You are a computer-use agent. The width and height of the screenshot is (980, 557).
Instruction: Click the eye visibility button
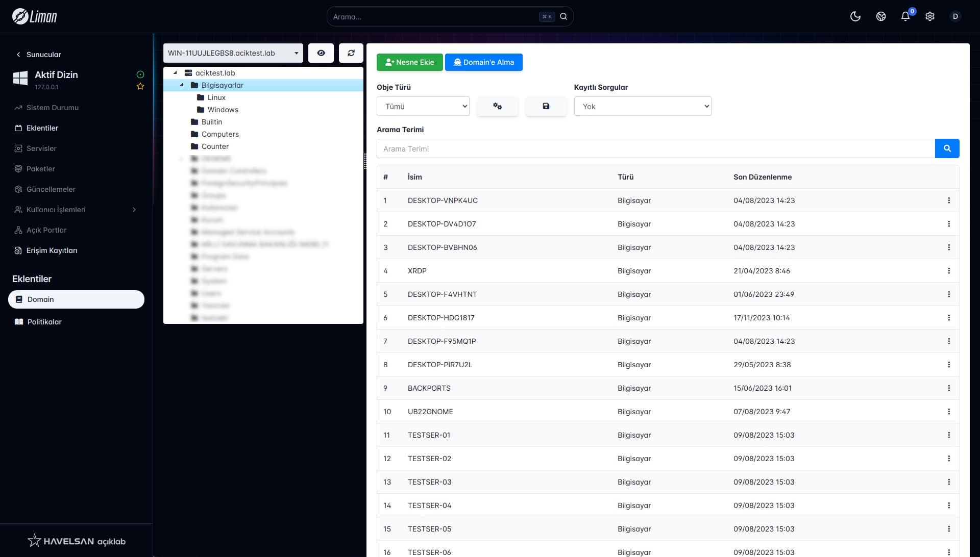tap(321, 53)
